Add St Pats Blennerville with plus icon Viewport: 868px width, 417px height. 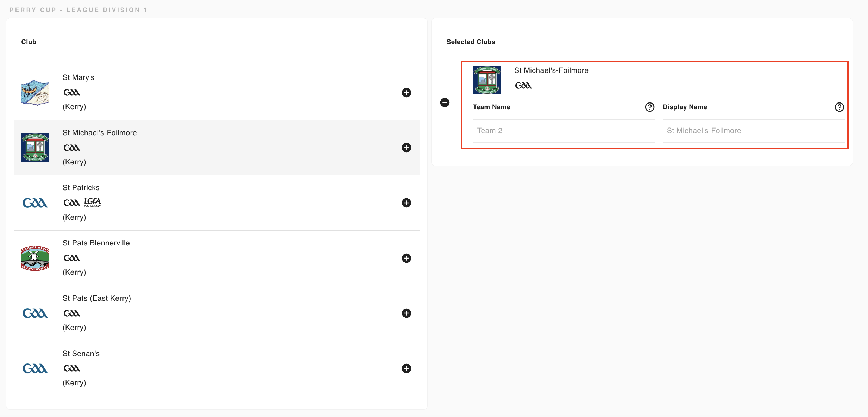407,258
